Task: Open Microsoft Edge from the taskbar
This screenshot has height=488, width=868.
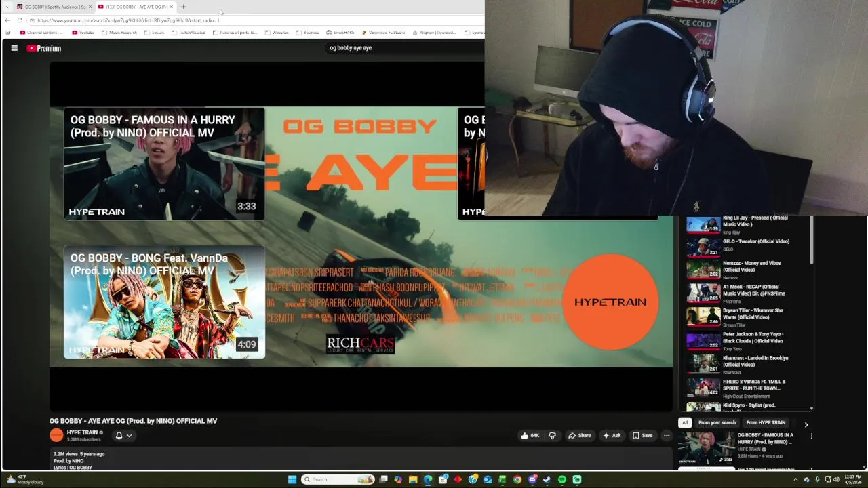Action: 428,479
